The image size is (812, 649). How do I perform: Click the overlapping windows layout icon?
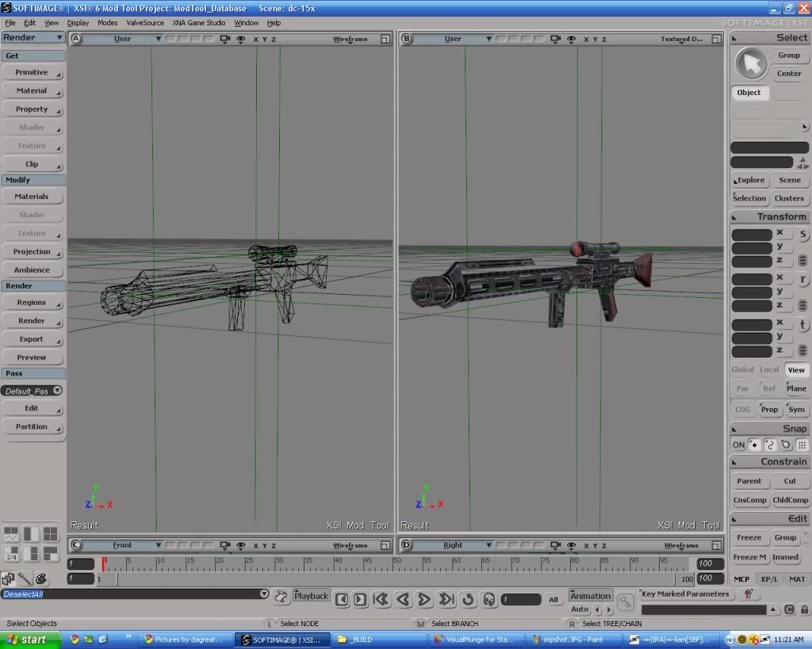click(x=8, y=578)
